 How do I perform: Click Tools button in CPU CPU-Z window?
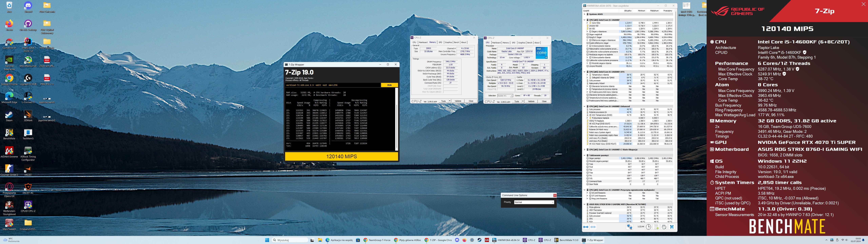pos(517,101)
